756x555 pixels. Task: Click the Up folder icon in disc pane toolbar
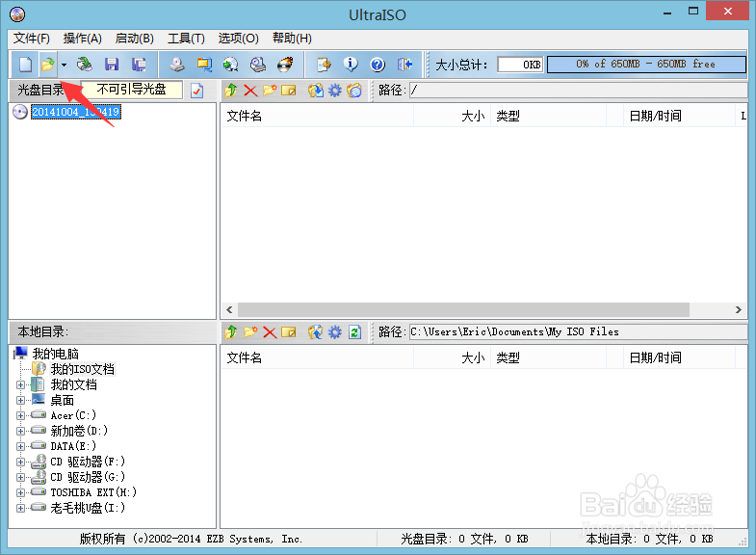point(231,91)
